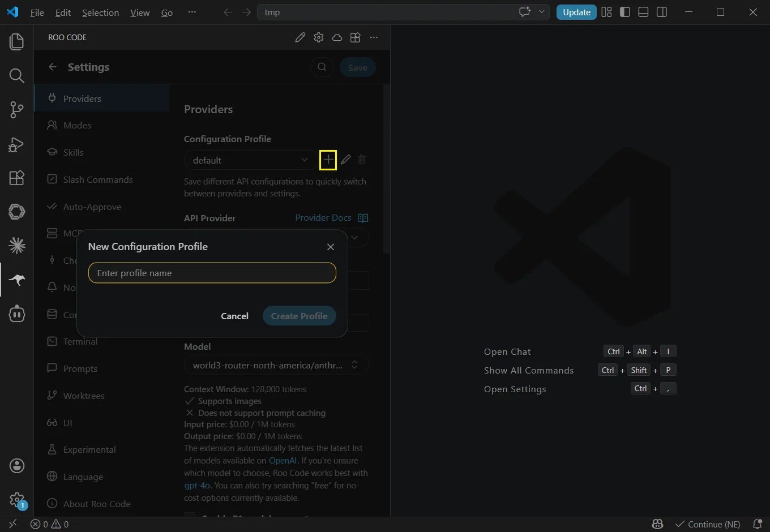This screenshot has height=532, width=770.
Task: Open the Edit menu
Action: (x=63, y=12)
